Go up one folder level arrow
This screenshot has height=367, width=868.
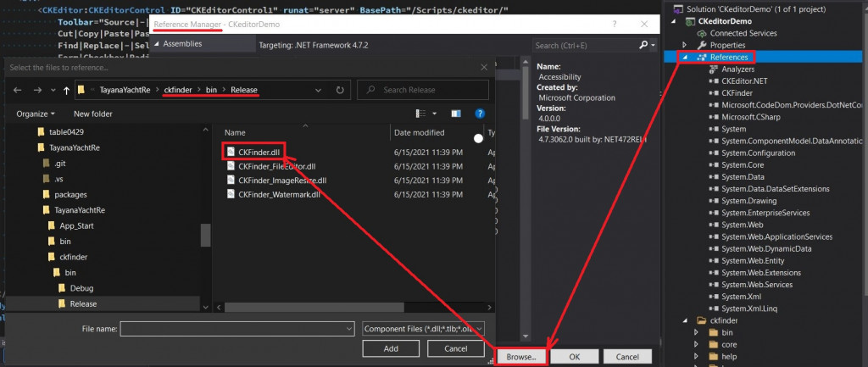click(66, 90)
